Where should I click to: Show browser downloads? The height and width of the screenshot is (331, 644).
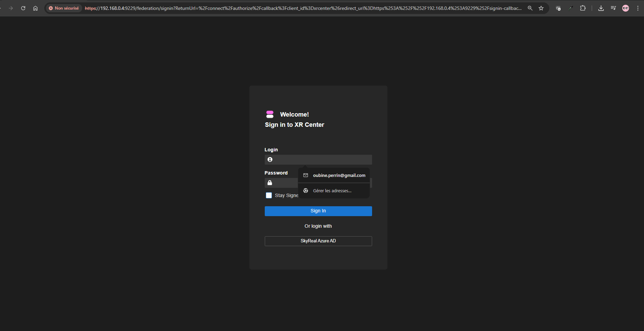tap(601, 8)
